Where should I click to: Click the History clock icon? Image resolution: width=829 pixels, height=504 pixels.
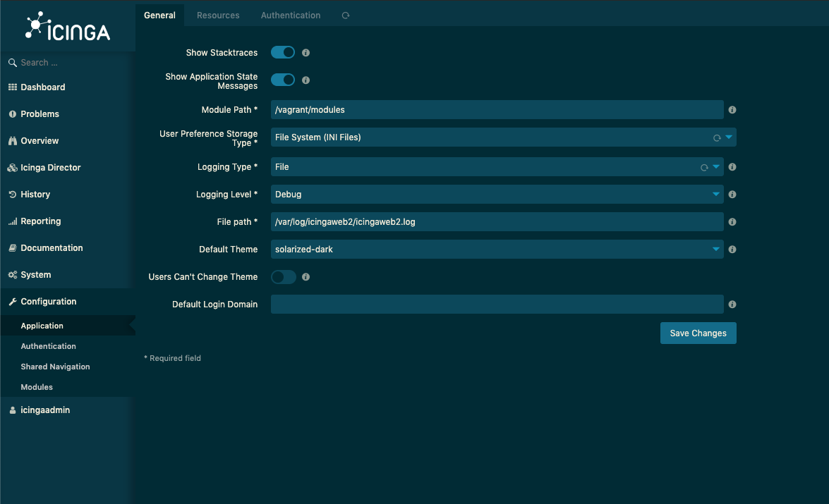(13, 195)
